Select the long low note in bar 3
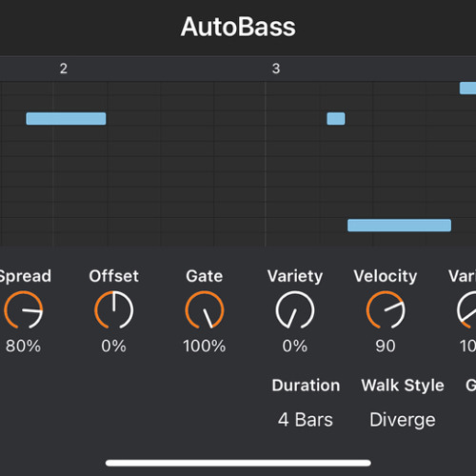The width and height of the screenshot is (476, 476). [399, 226]
